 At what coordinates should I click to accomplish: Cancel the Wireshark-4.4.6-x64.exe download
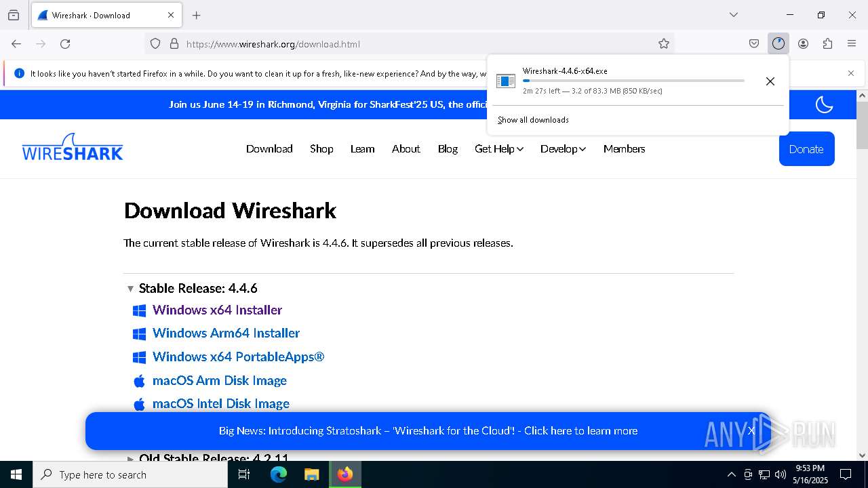770,81
